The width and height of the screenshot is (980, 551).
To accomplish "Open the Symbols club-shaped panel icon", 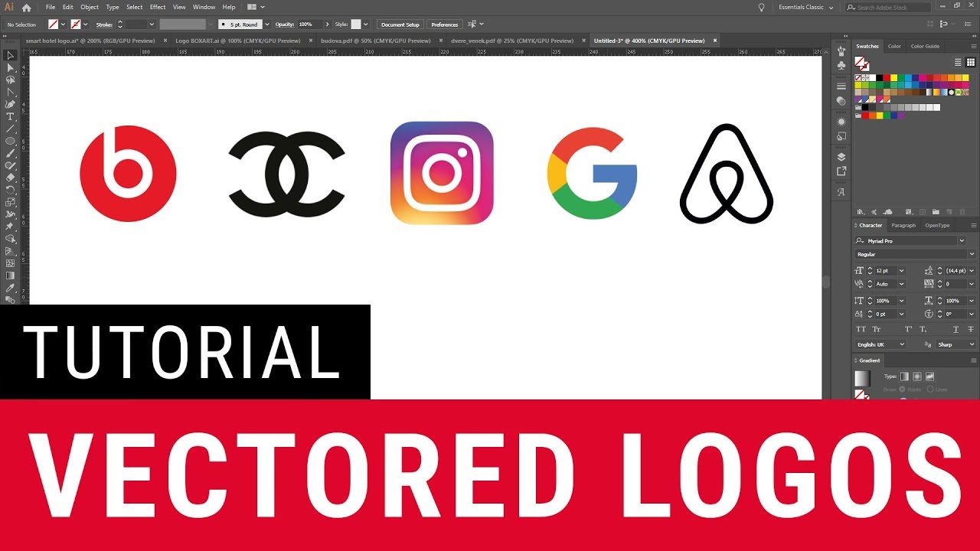I will point(841,65).
